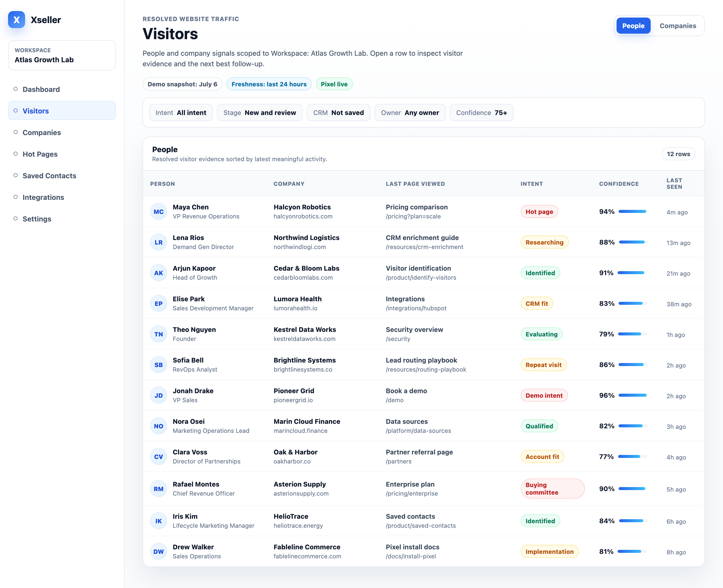Screen dimensions: 723x588
Task: Click the Enterprise plan page title
Action: click(410, 484)
